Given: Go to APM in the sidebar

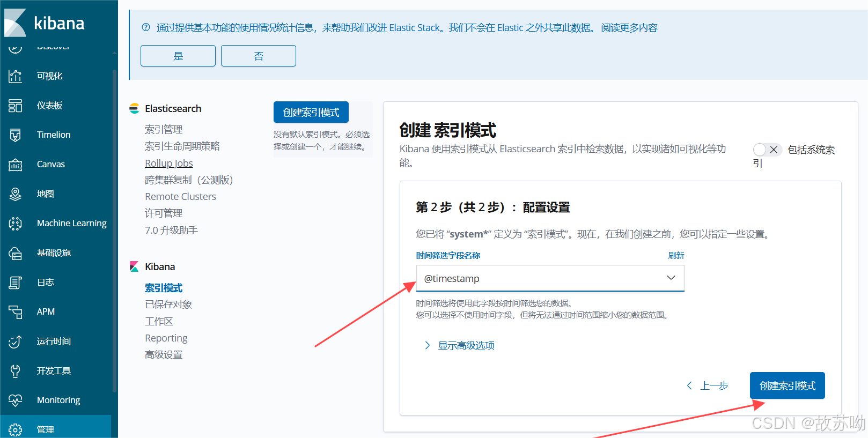Looking at the screenshot, I should (46, 312).
